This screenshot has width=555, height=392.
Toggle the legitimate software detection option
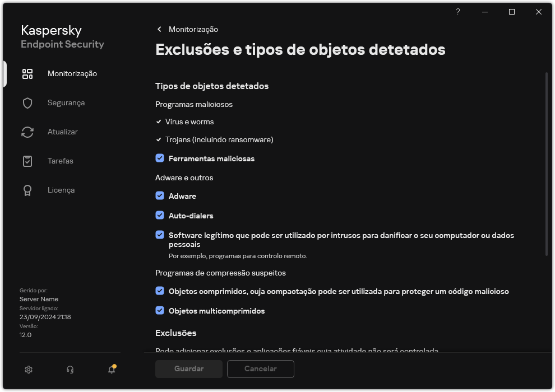[160, 235]
